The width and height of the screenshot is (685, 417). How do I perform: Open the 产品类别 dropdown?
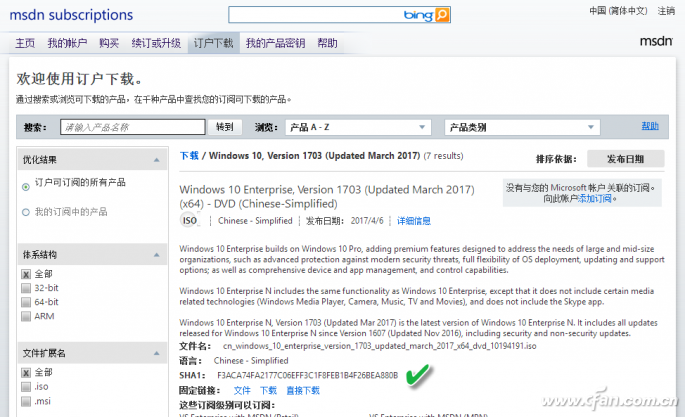click(x=522, y=127)
